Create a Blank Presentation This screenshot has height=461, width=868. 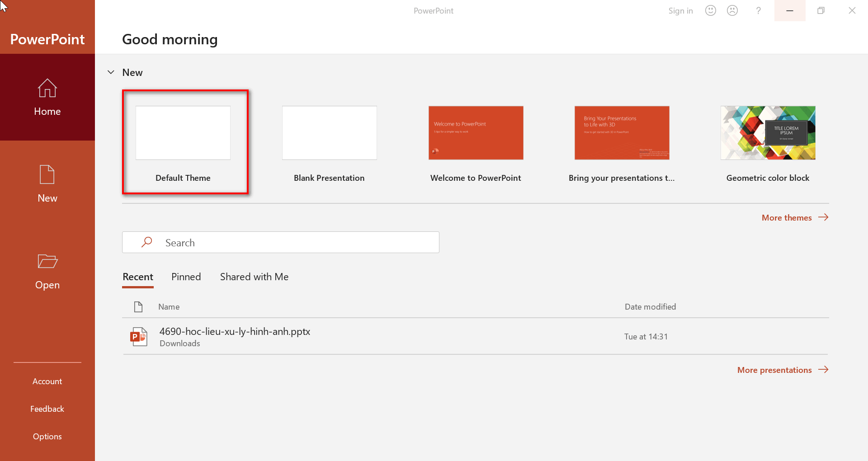[x=330, y=133]
